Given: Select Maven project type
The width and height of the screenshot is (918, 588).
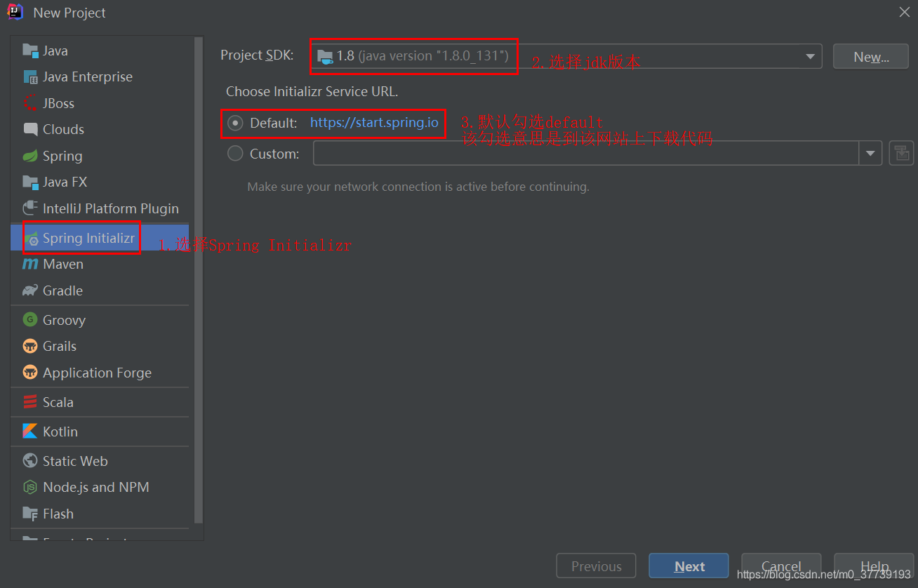Looking at the screenshot, I should 100,264.
